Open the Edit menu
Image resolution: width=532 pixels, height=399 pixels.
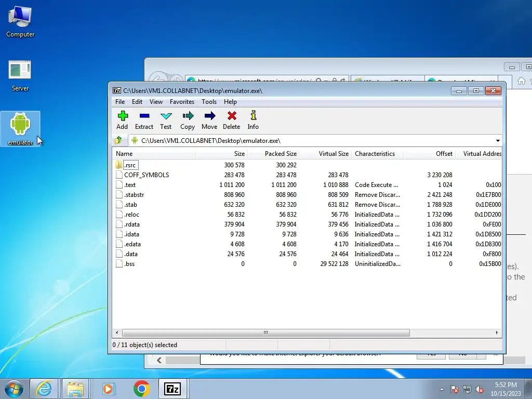click(137, 102)
